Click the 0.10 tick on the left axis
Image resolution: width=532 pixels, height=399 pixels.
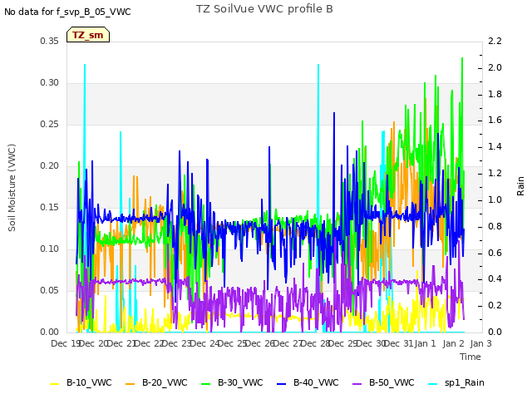(x=49, y=249)
